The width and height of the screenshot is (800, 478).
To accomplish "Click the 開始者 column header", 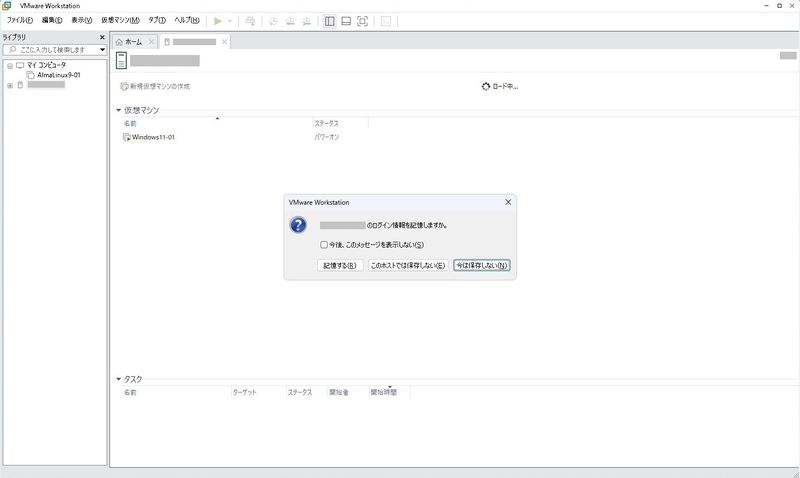I will pyautogui.click(x=339, y=392).
